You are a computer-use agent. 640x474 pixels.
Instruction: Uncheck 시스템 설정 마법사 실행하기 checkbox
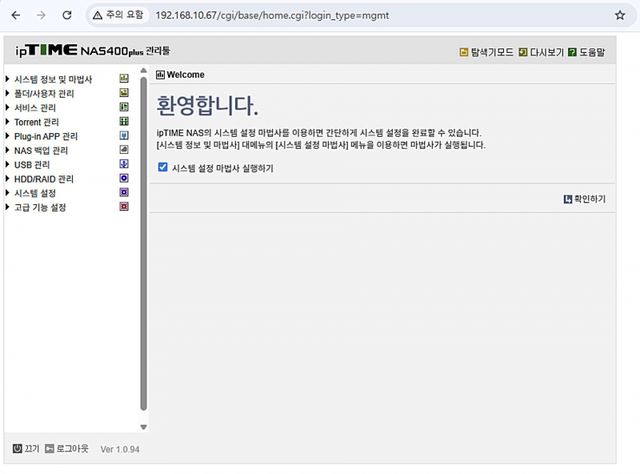163,168
